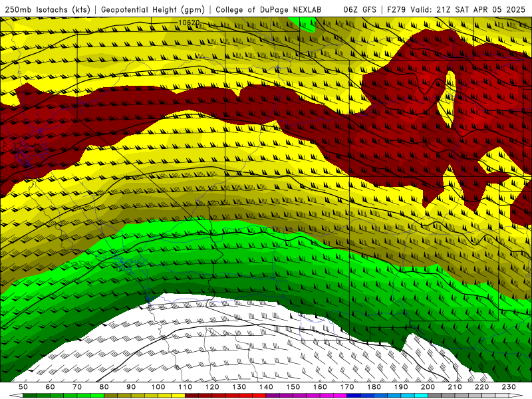Click the "180" color scale label

click(x=374, y=387)
